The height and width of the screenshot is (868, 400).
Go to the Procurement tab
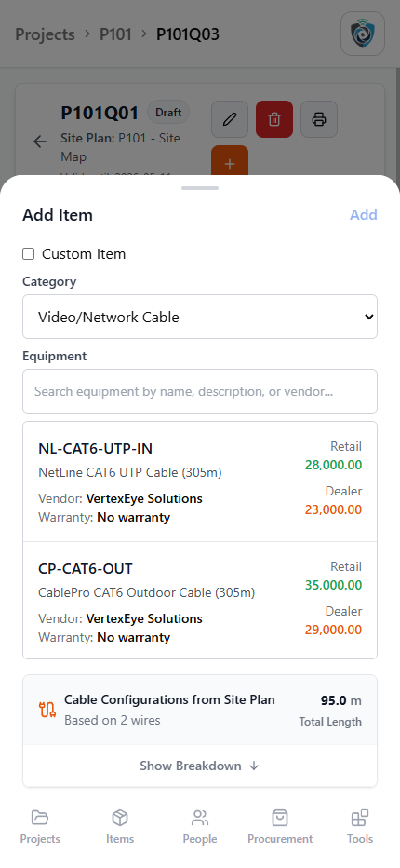tap(280, 827)
